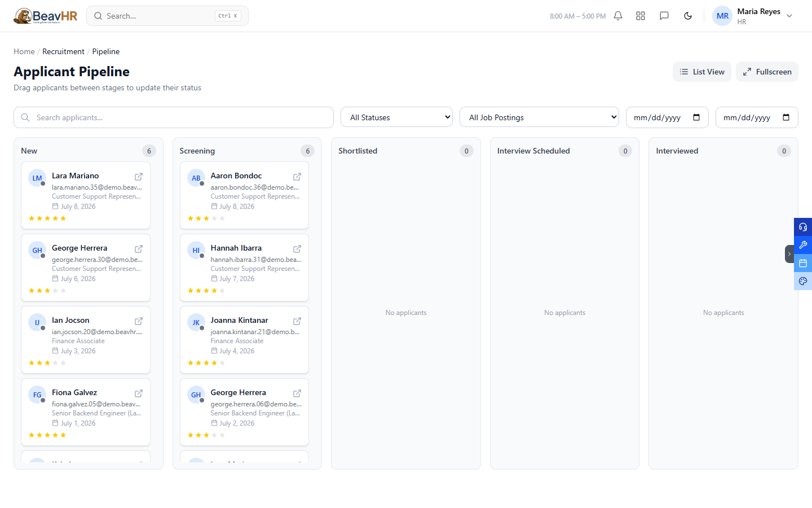Enter Fullscreen mode

767,72
